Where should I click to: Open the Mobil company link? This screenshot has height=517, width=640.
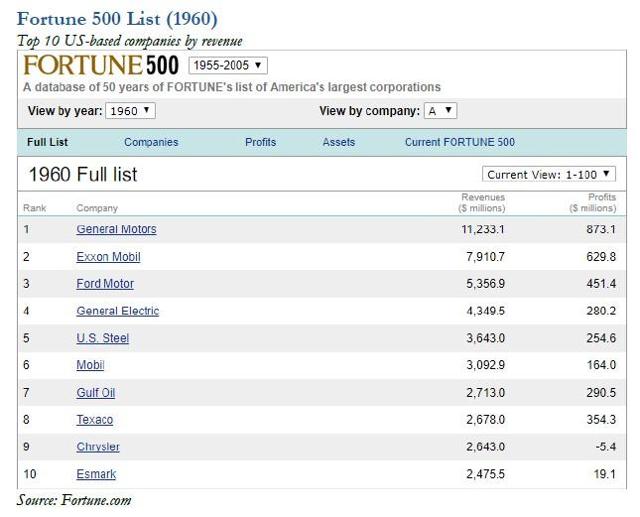(90, 365)
